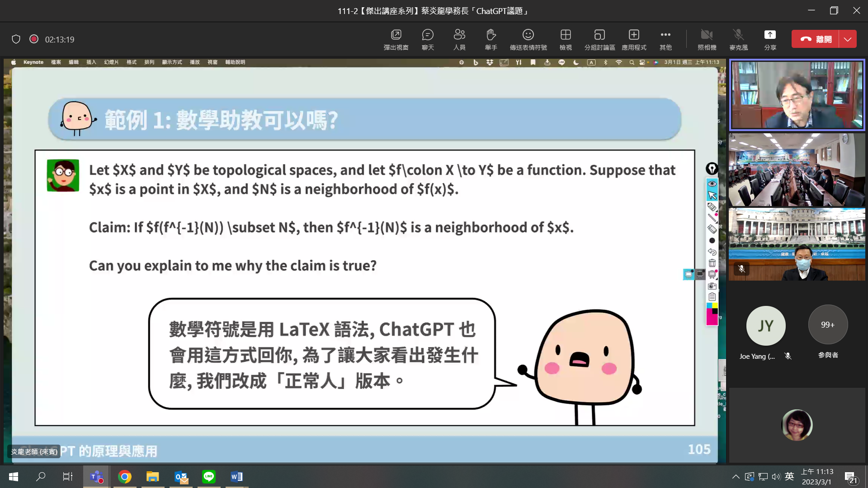Image resolution: width=868 pixels, height=488 pixels.
Task: Expand the leave options dropdown arrow
Action: 848,39
